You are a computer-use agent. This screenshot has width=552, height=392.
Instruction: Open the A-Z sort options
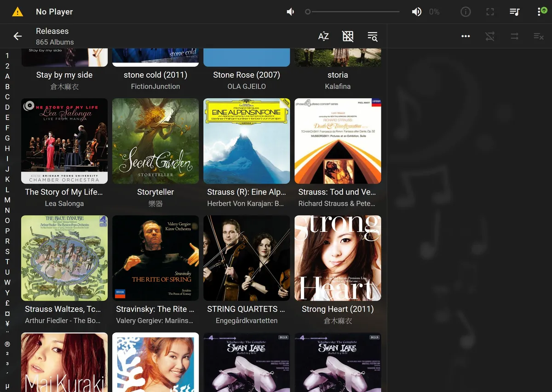(324, 36)
